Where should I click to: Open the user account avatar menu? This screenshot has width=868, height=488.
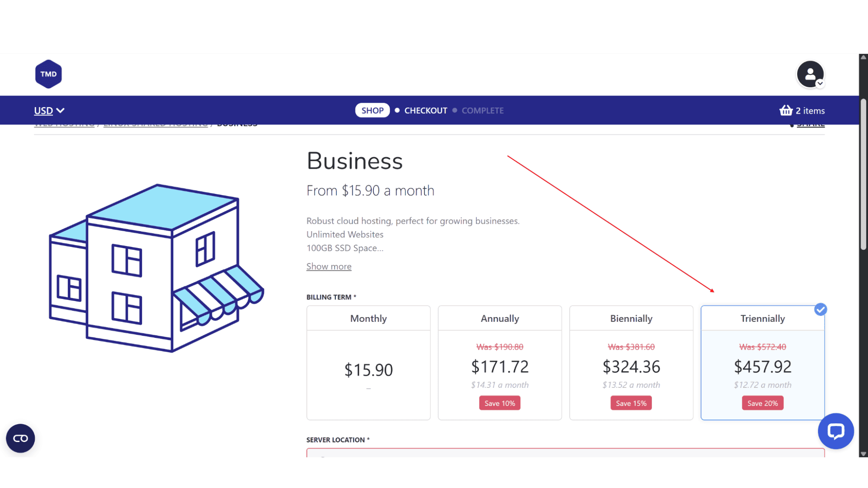pos(810,75)
